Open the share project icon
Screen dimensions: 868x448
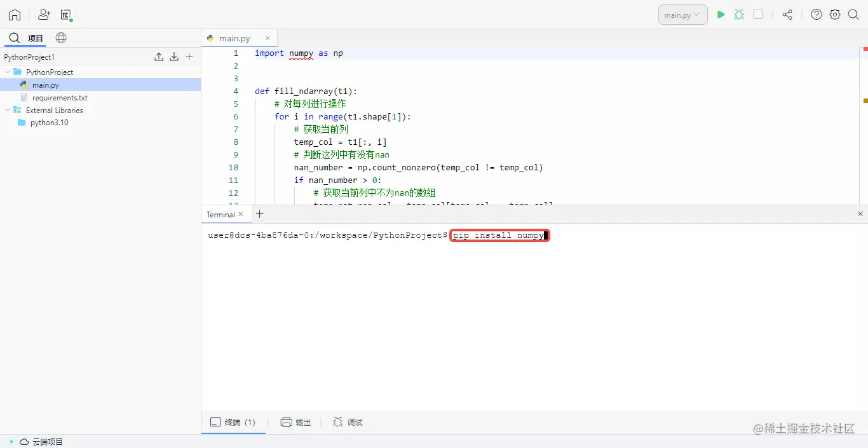[x=787, y=15]
